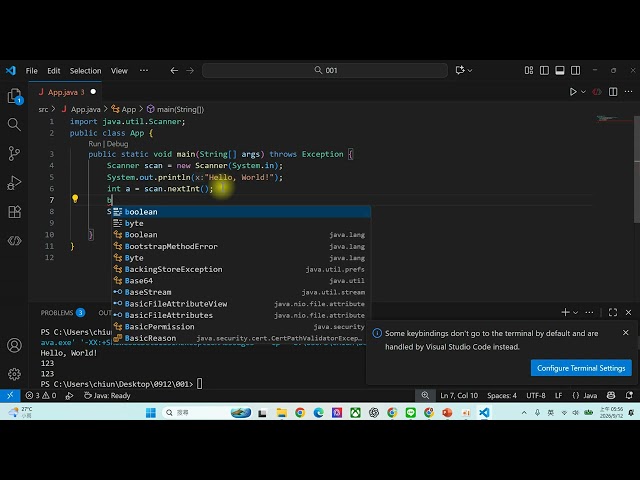Open the Manage gear icon
The image size is (640, 480).
[x=14, y=374]
